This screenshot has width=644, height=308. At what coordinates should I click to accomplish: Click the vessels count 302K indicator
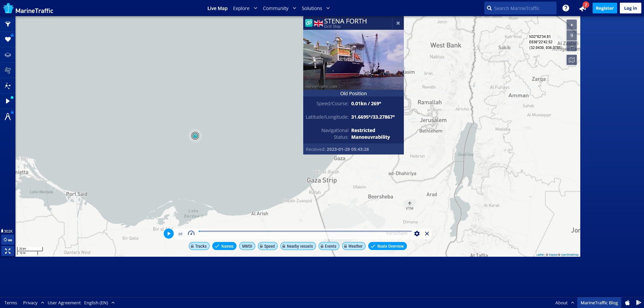coord(7,231)
